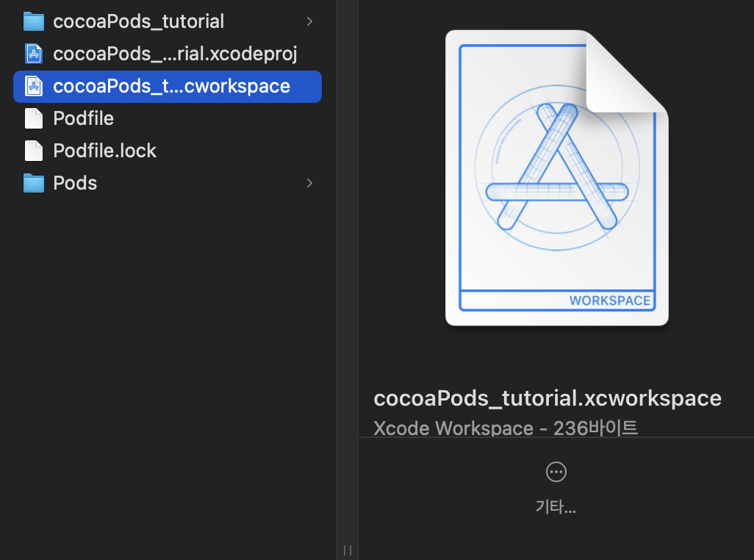Click the xcworkspace file icon in list

point(34,87)
